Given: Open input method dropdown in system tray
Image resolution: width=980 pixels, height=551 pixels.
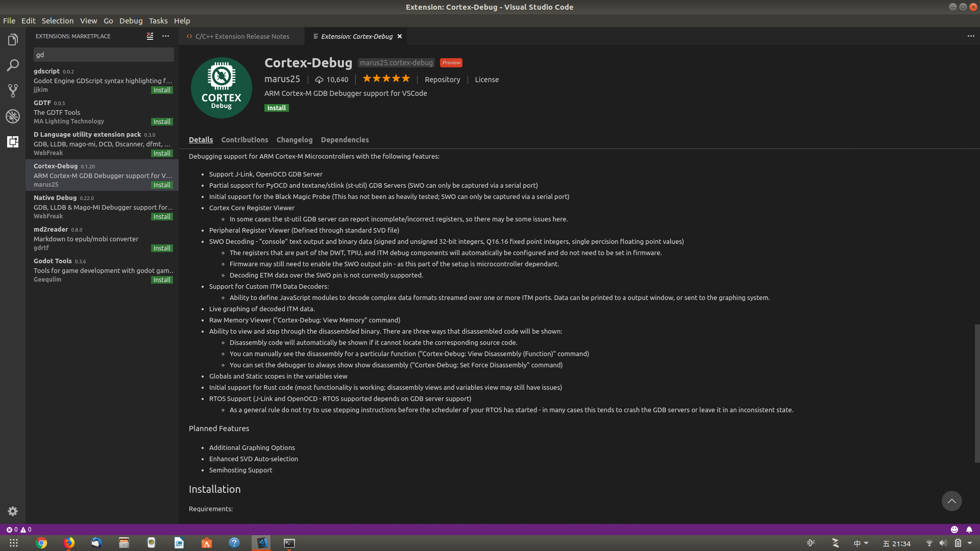Looking at the screenshot, I should (861, 543).
